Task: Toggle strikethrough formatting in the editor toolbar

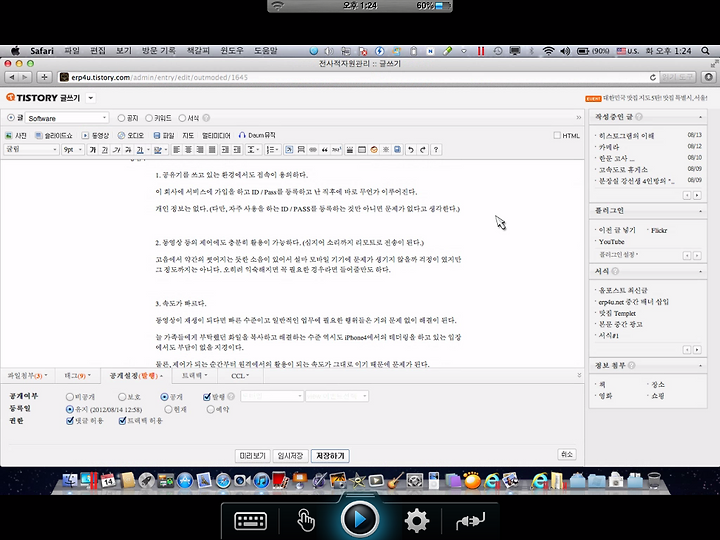Action: pos(128,150)
